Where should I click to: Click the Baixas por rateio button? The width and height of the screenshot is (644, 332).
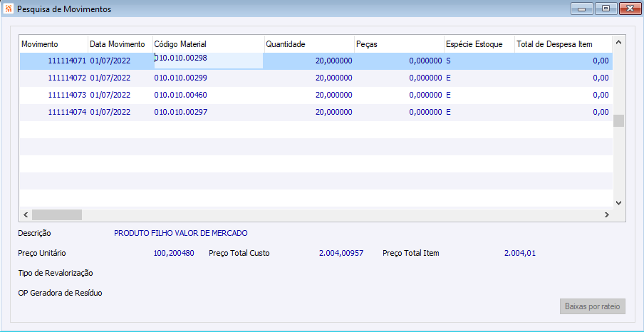click(592, 306)
